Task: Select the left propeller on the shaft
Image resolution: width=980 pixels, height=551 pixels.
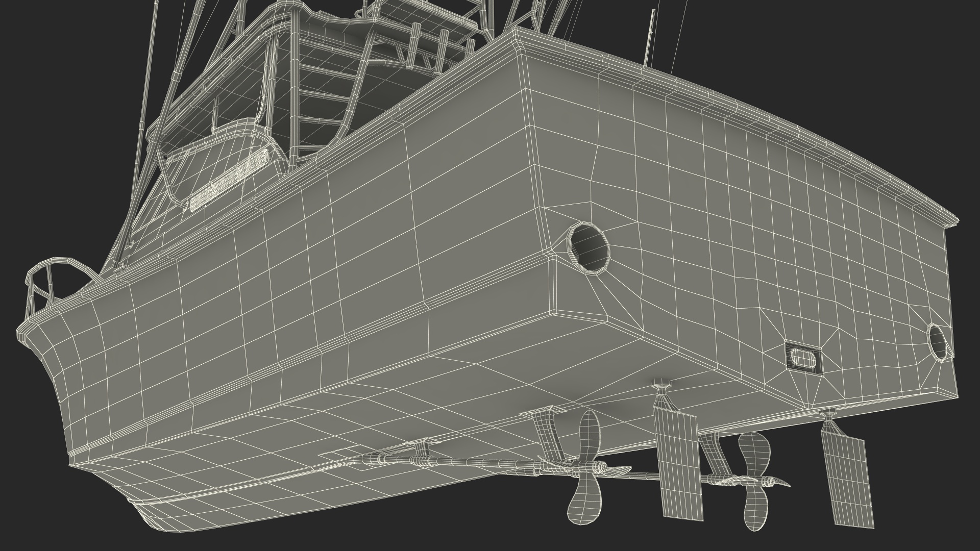Action: tap(584, 467)
